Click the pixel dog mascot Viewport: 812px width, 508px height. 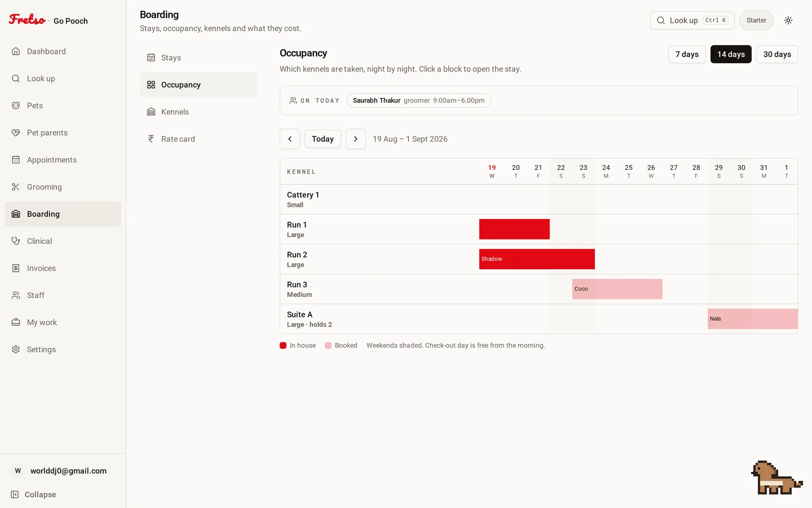pyautogui.click(x=777, y=478)
